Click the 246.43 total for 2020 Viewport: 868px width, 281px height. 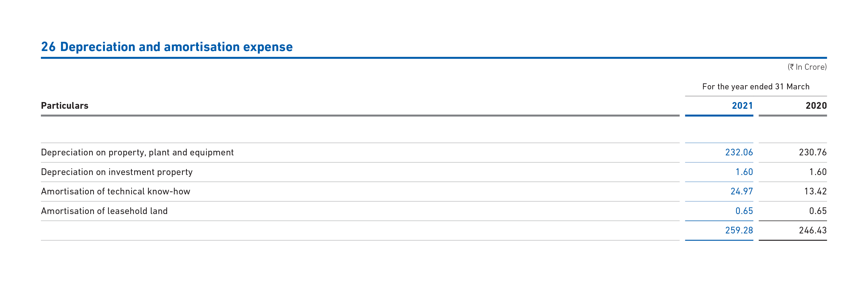point(813,230)
